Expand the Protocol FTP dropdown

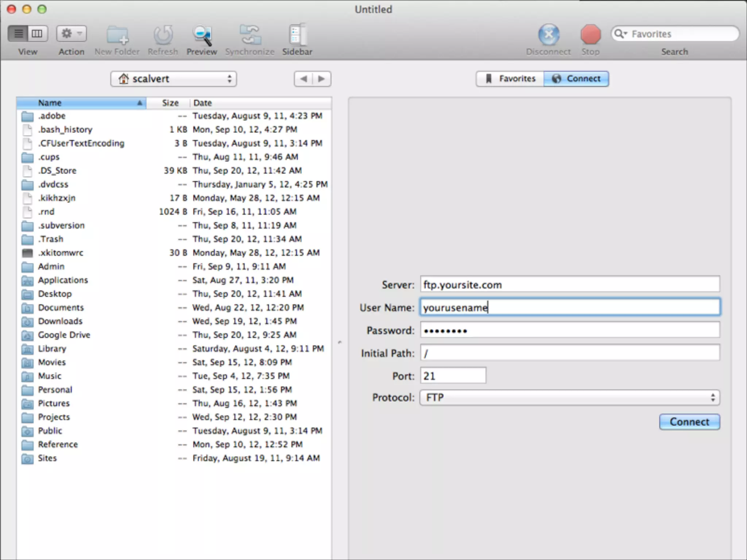coord(569,397)
